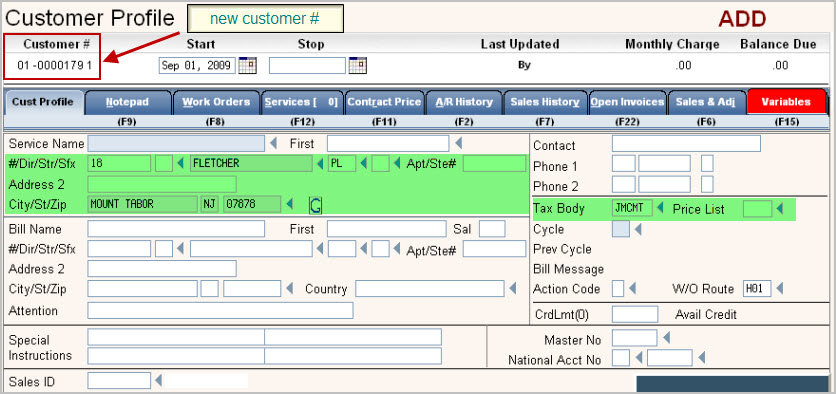Viewport: 836px width, 394px height.
Task: Click the Price List input field
Action: [757, 208]
